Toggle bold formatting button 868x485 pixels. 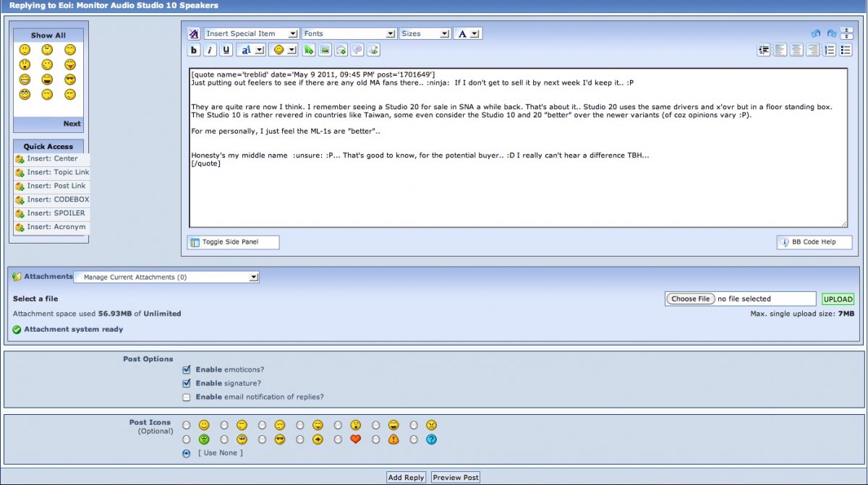pos(193,50)
